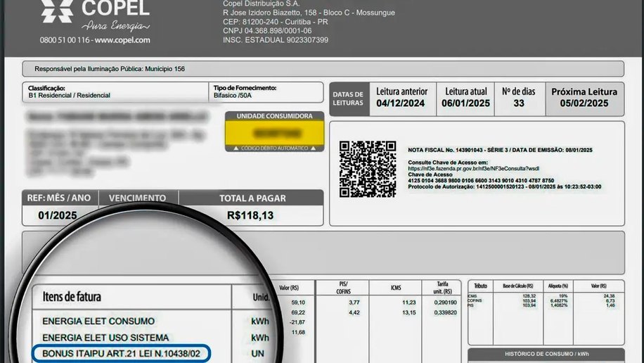Select the PIS/COFINS value 4,42

coord(354,312)
